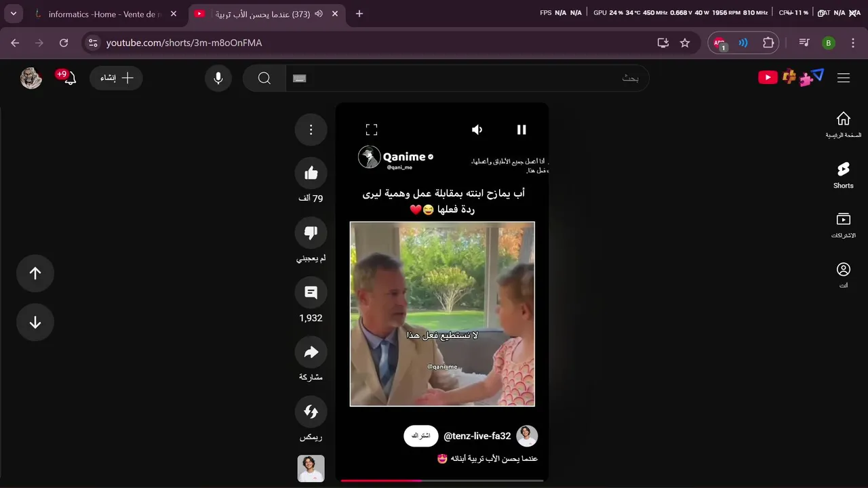Install the app via address bar icon

point(663,43)
